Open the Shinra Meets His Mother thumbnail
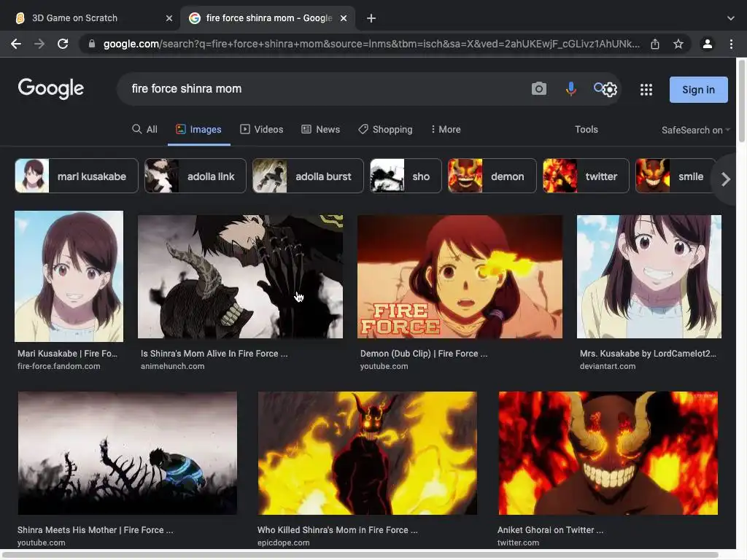The height and width of the screenshot is (560, 747). 128,453
